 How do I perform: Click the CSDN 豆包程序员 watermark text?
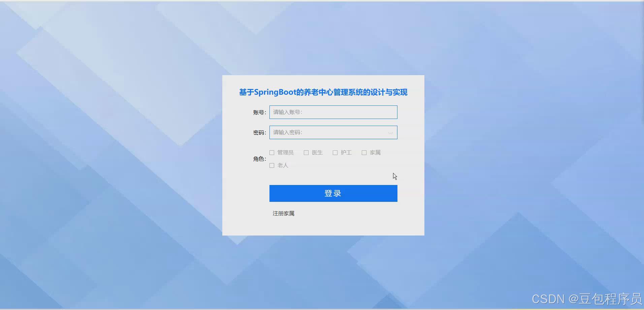(x=586, y=299)
